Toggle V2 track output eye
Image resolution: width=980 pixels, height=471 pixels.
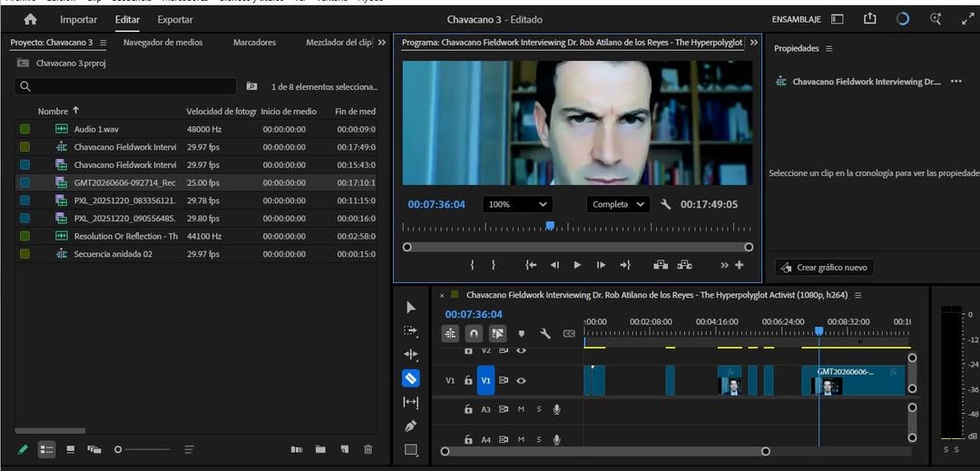521,351
